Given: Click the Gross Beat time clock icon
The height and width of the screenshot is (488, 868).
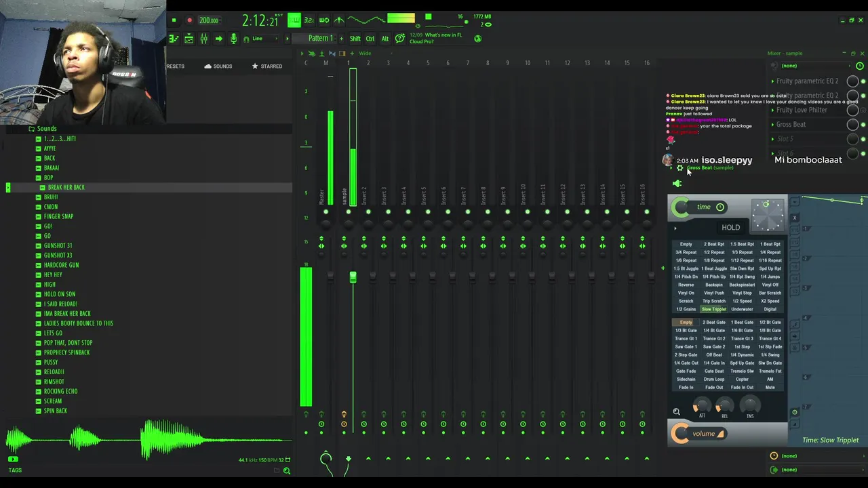Looking at the screenshot, I should 720,207.
